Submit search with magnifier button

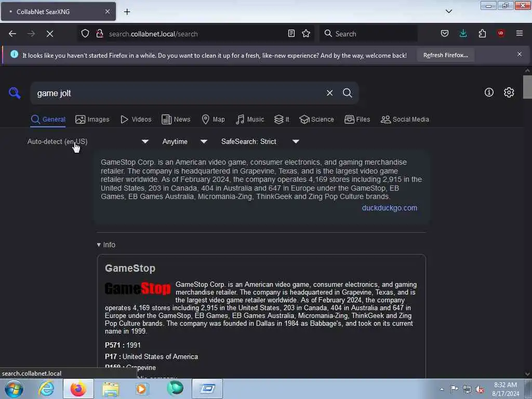347,92
